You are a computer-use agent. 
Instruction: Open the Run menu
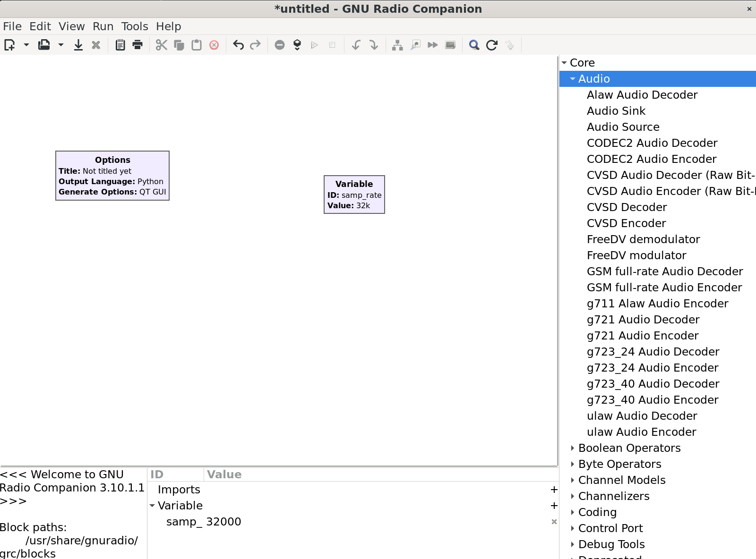(103, 26)
